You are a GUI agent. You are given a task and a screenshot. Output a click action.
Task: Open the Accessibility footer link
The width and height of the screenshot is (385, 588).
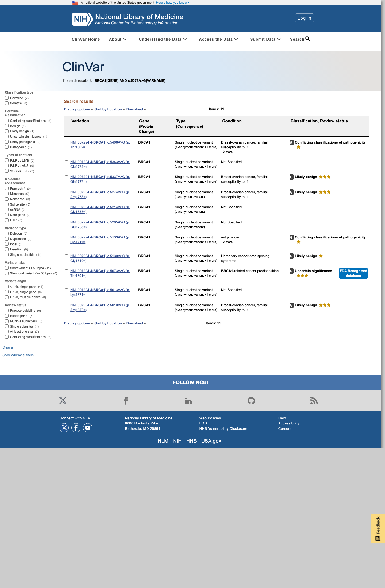coord(289,423)
